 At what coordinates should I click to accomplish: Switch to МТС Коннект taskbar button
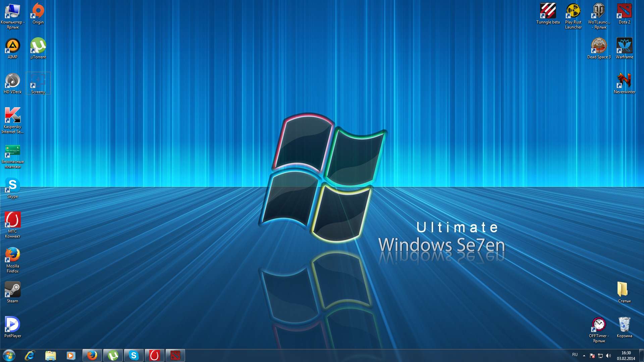(155, 355)
